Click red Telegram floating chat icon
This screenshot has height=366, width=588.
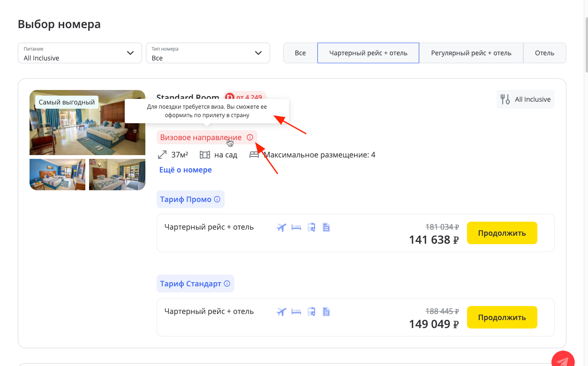click(563, 361)
